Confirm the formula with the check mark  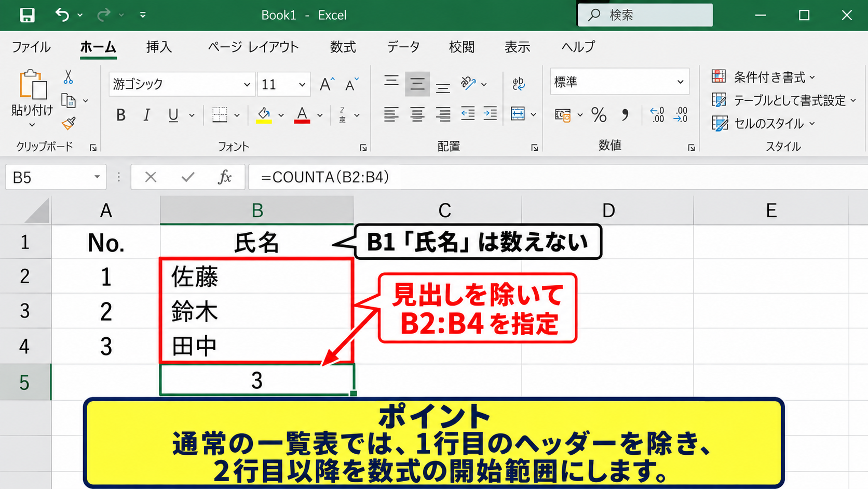tap(188, 177)
